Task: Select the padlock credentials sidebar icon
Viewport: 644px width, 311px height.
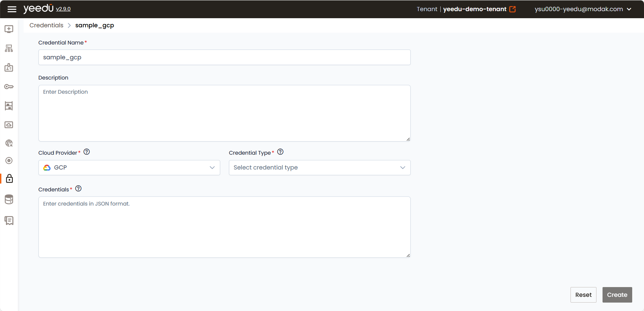Action: pyautogui.click(x=9, y=178)
